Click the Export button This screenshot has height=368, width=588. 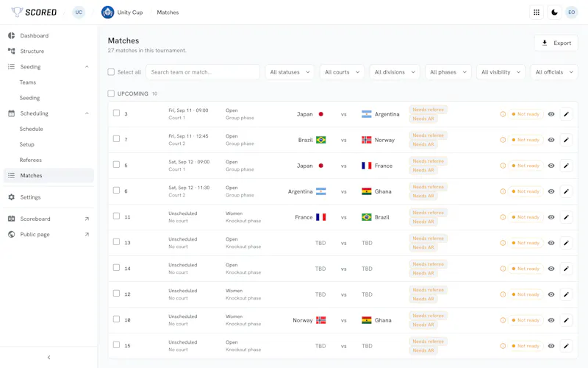(x=556, y=43)
